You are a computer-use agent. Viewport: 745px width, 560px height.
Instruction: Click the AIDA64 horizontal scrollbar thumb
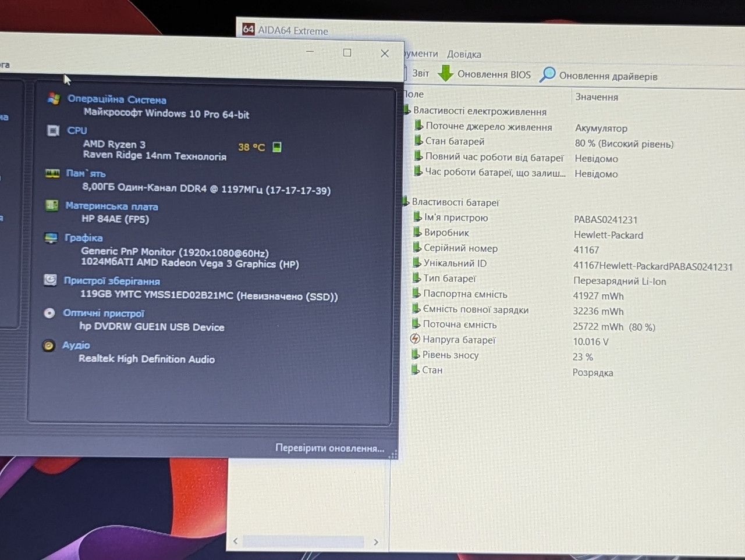[x=303, y=541]
